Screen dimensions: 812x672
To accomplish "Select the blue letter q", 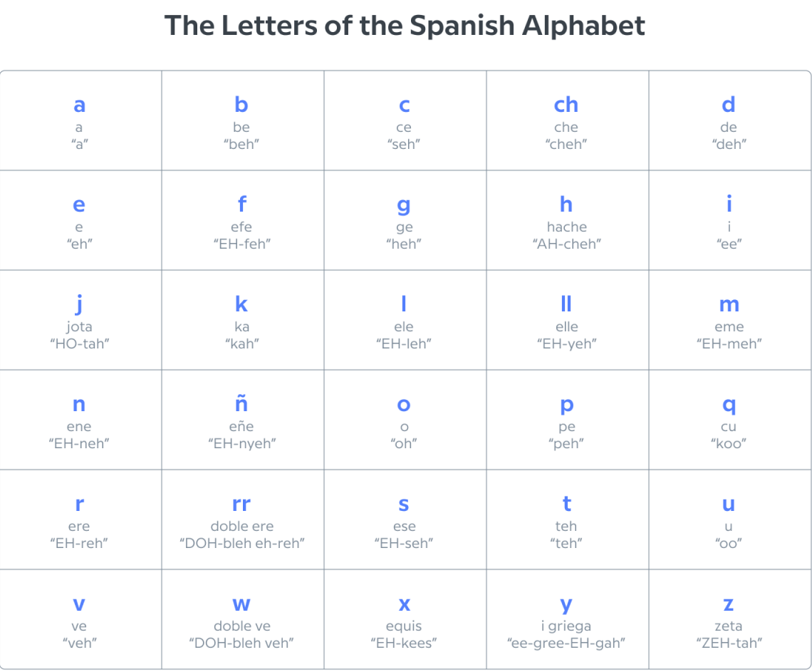I will coord(729,405).
